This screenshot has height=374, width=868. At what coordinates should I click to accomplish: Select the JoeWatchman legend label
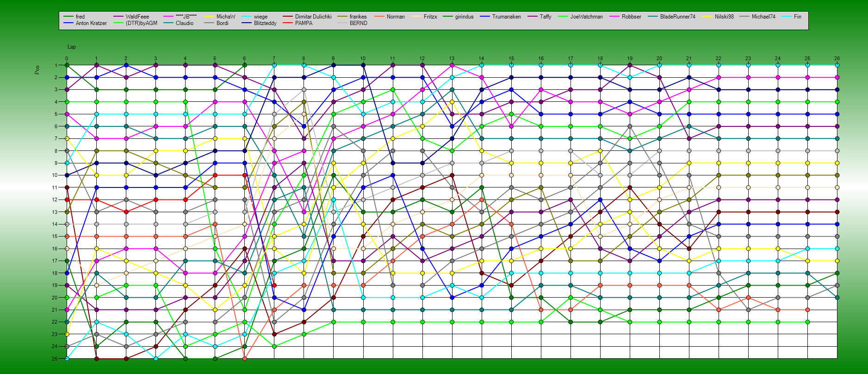click(x=586, y=17)
